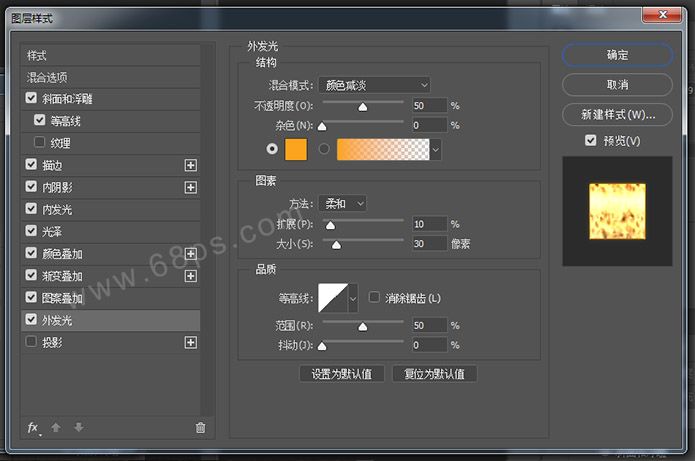Open the orange glow color swatch
Image resolution: width=695 pixels, height=461 pixels.
pyautogui.click(x=296, y=149)
